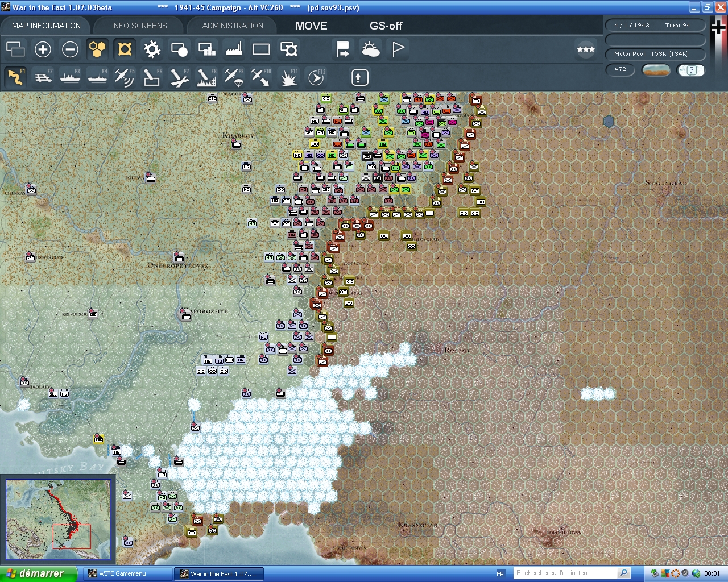This screenshot has width=728, height=582.
Task: Click the snow indicator showing 9
Action: (x=690, y=70)
